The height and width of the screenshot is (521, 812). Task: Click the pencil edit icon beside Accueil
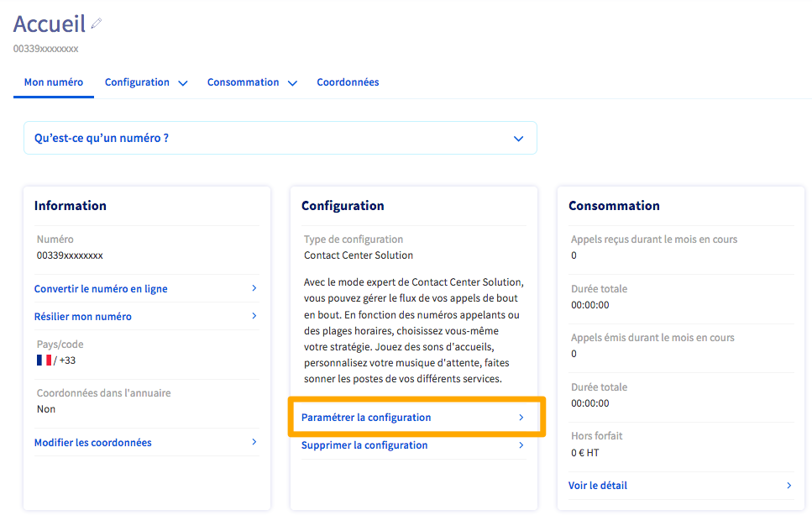coord(97,24)
